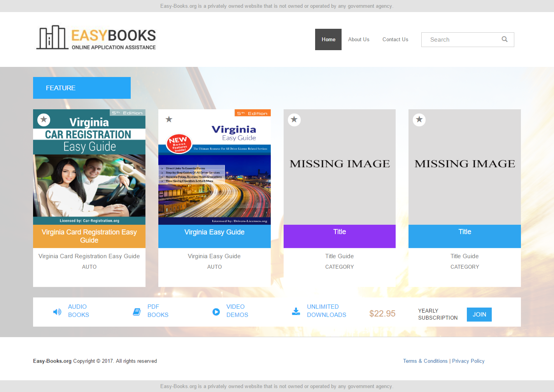
Task: Click star icon on the purple Title card
Action: tap(294, 120)
